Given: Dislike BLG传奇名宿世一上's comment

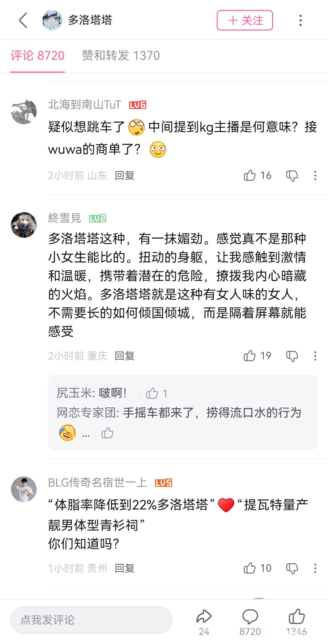Looking at the screenshot, I should coord(292,569).
